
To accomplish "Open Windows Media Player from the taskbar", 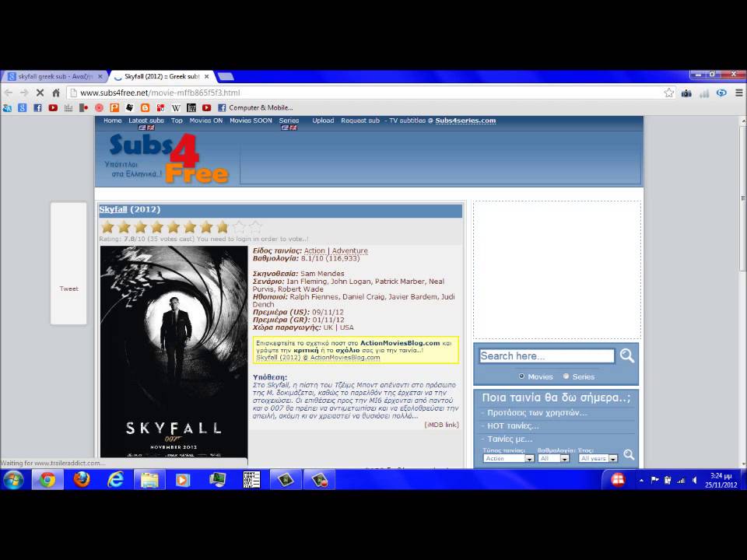I will (x=182, y=480).
